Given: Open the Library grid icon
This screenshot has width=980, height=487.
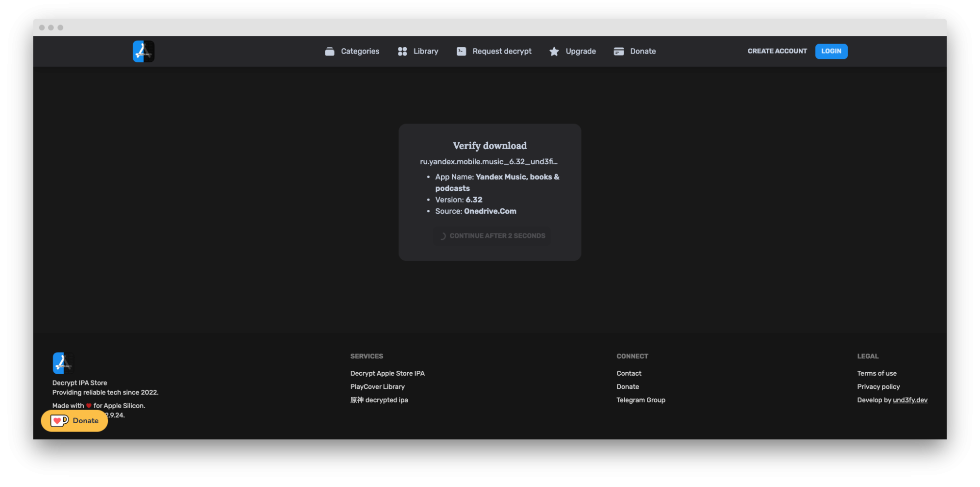Looking at the screenshot, I should [x=402, y=51].
